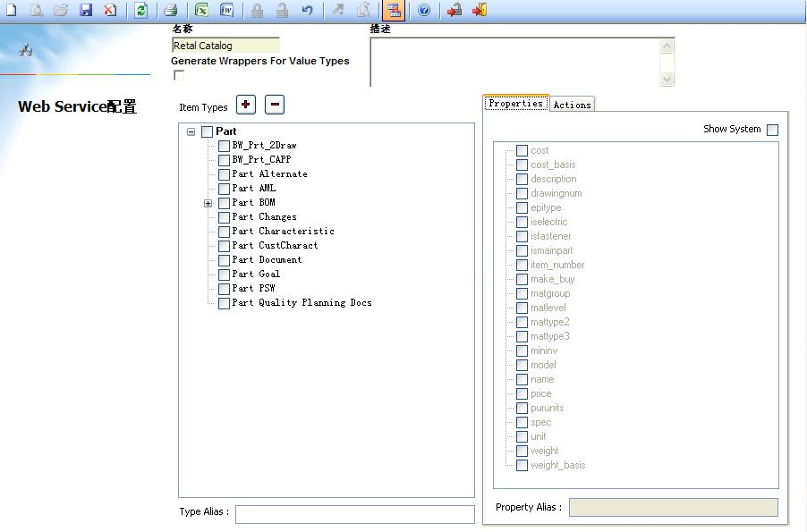Remove an item type with minus button

[x=275, y=105]
